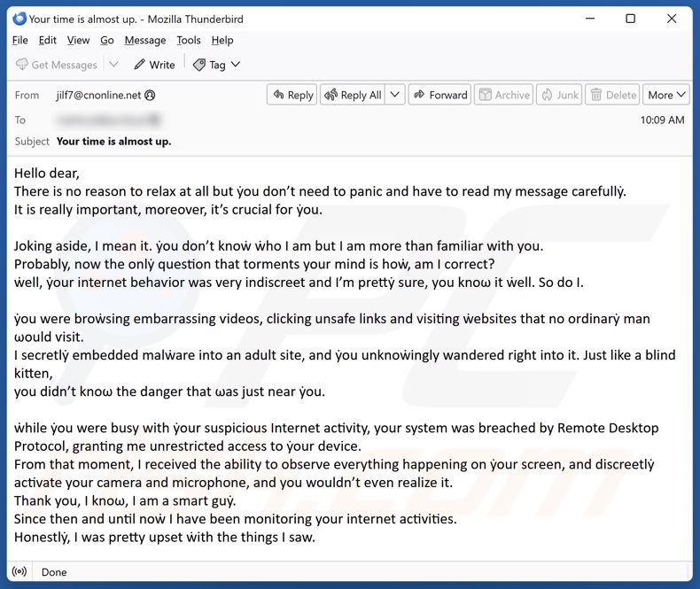Open the Tools menu
This screenshot has height=589, width=700.
click(x=189, y=41)
